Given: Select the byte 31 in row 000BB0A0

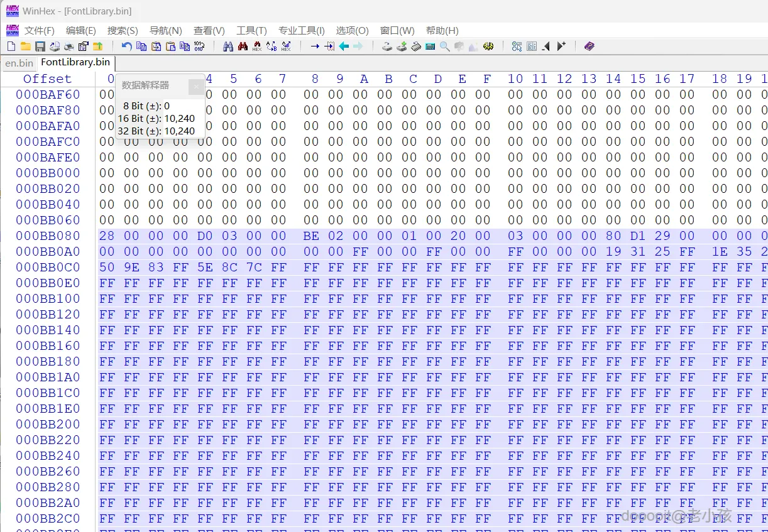Looking at the screenshot, I should tap(638, 251).
